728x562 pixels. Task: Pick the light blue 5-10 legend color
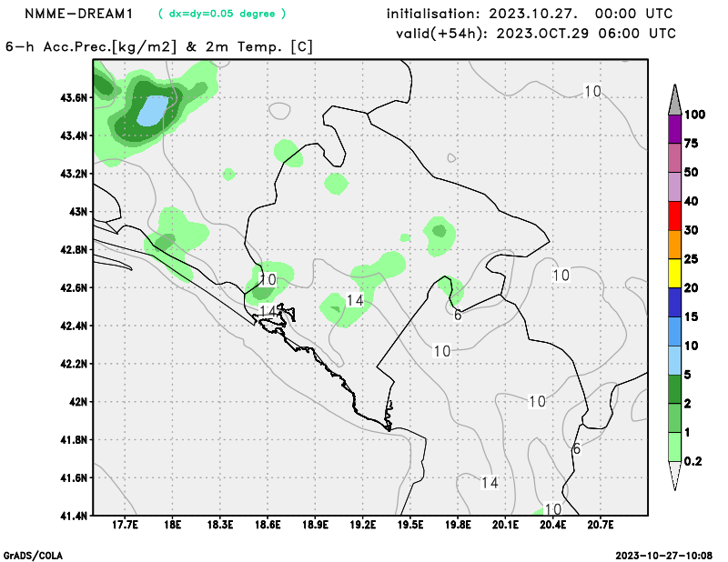pyautogui.click(x=674, y=360)
